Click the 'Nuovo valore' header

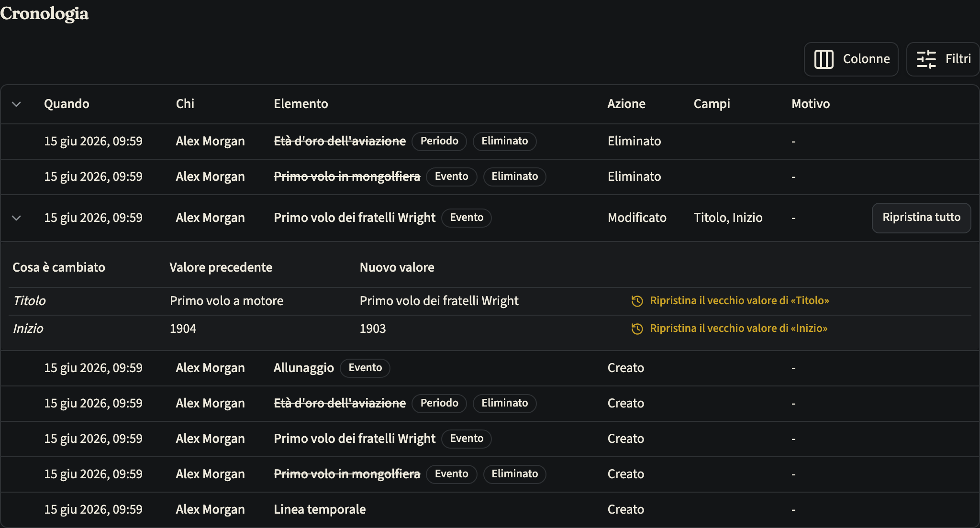(397, 267)
